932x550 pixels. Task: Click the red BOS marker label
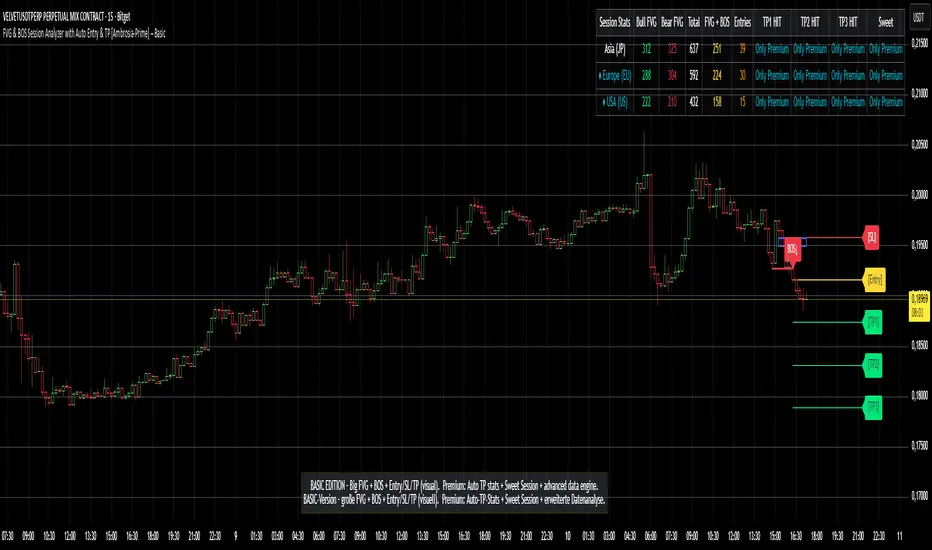click(x=792, y=247)
